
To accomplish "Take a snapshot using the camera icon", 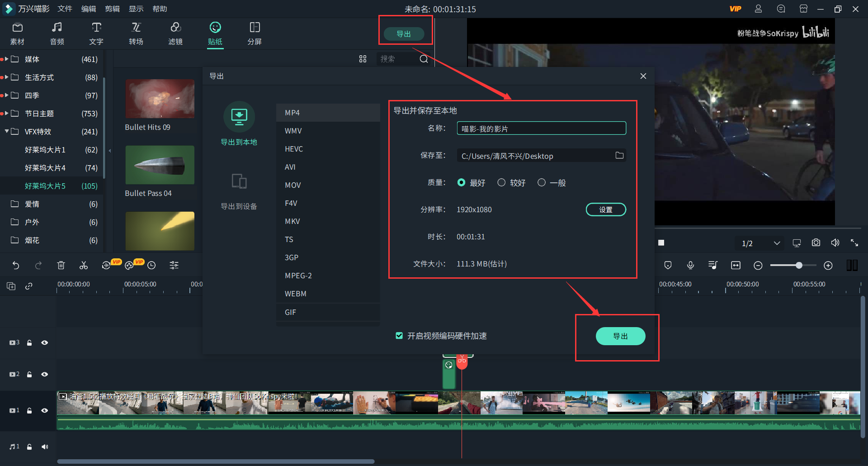I will (816, 243).
